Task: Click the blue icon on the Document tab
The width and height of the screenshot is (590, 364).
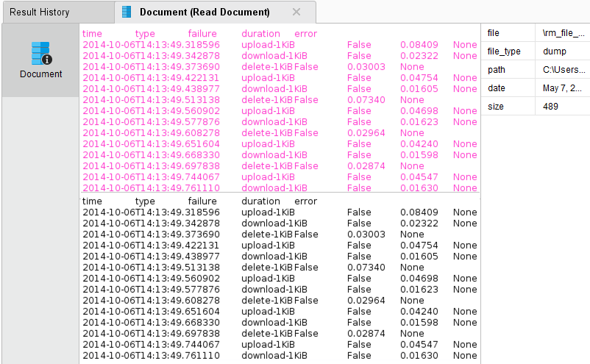Action: (127, 12)
